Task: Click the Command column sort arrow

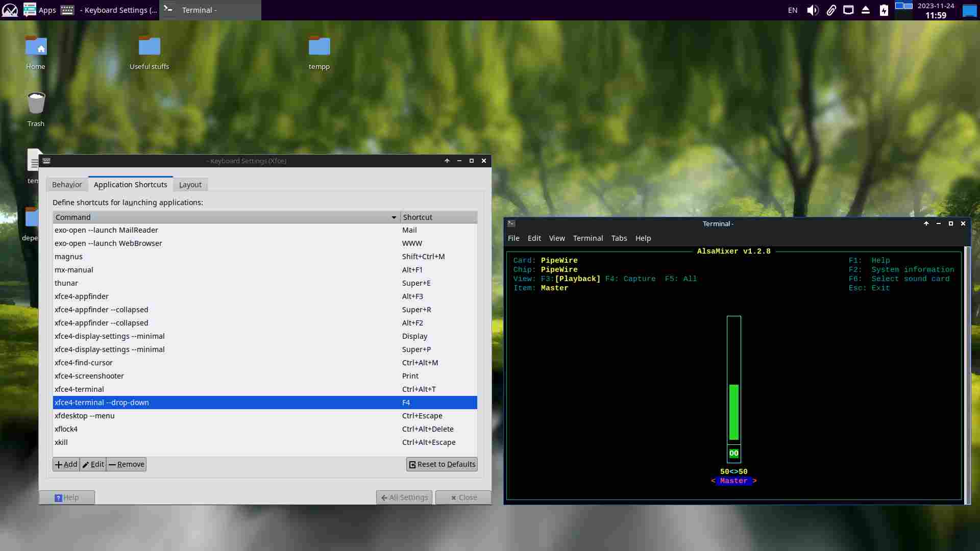Action: click(x=394, y=217)
